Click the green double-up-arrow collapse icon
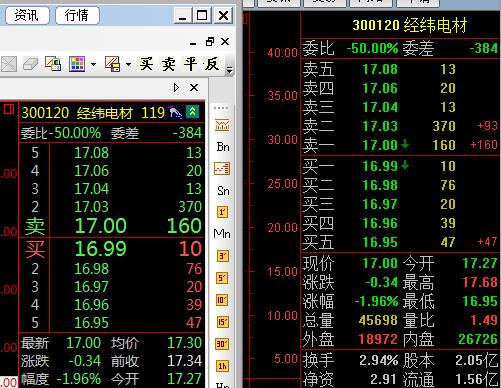501x388 pixels. (193, 111)
